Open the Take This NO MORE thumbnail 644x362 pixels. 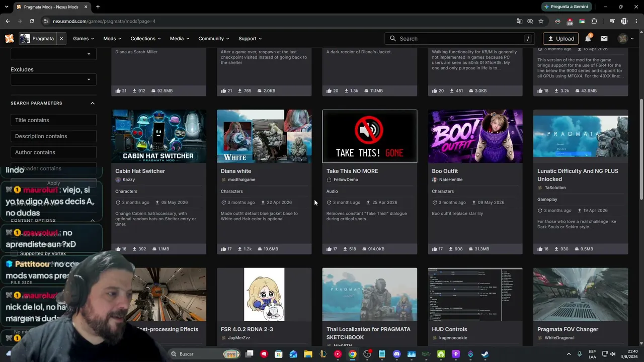point(370,136)
